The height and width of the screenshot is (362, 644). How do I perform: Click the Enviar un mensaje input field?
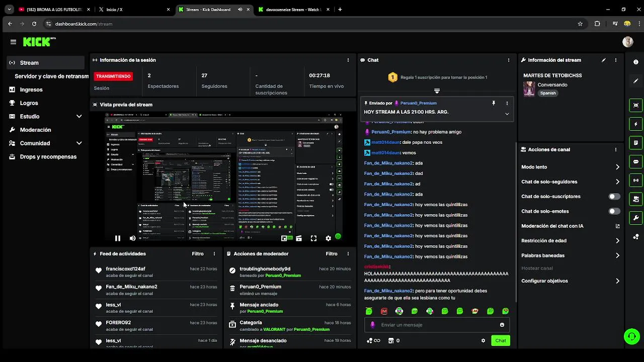coord(437,325)
